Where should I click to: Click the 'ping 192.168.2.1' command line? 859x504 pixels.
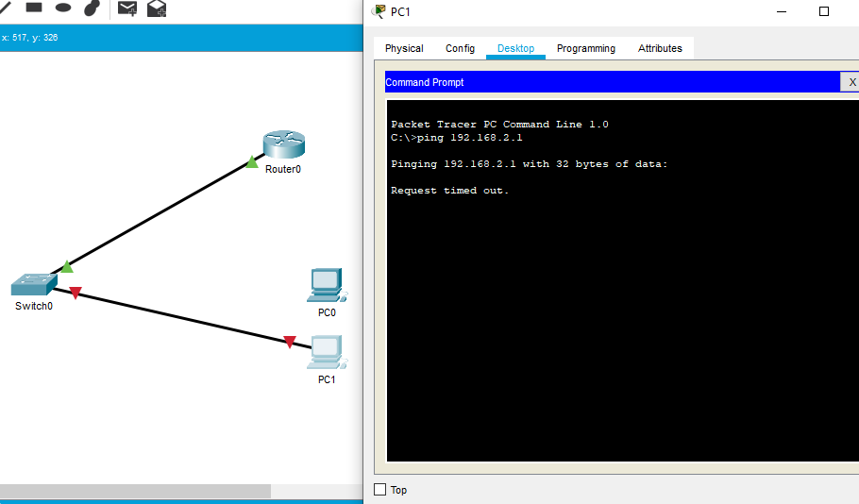(457, 138)
